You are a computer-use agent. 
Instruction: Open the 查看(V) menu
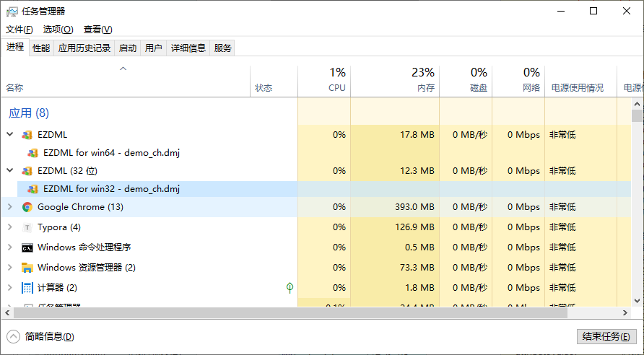[97, 30]
